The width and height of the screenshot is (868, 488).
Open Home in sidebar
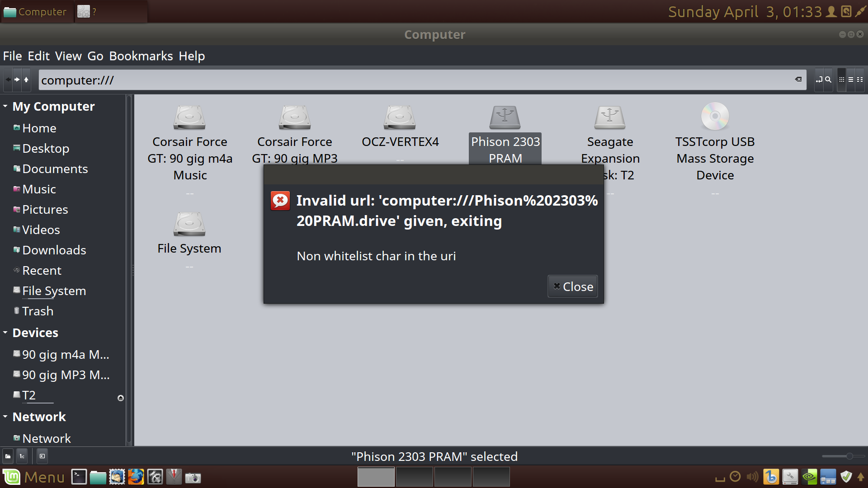[39, 128]
